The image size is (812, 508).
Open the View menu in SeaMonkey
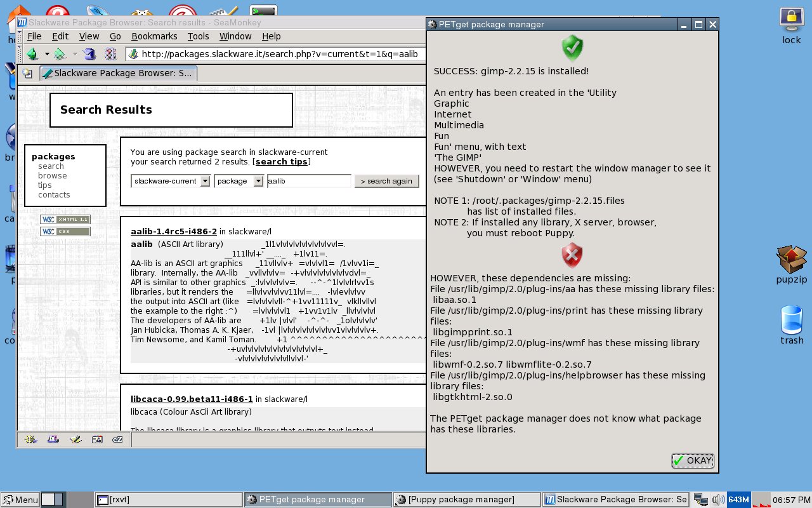point(89,36)
